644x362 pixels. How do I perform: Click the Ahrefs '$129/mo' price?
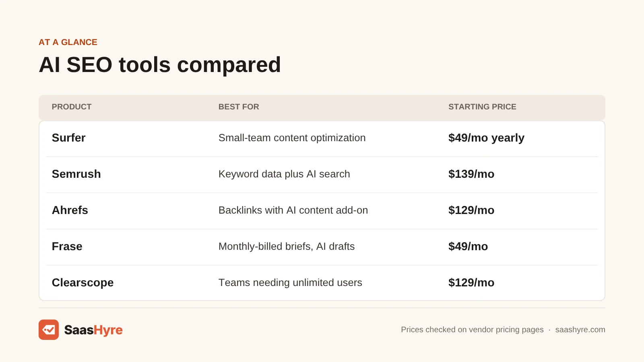point(471,210)
